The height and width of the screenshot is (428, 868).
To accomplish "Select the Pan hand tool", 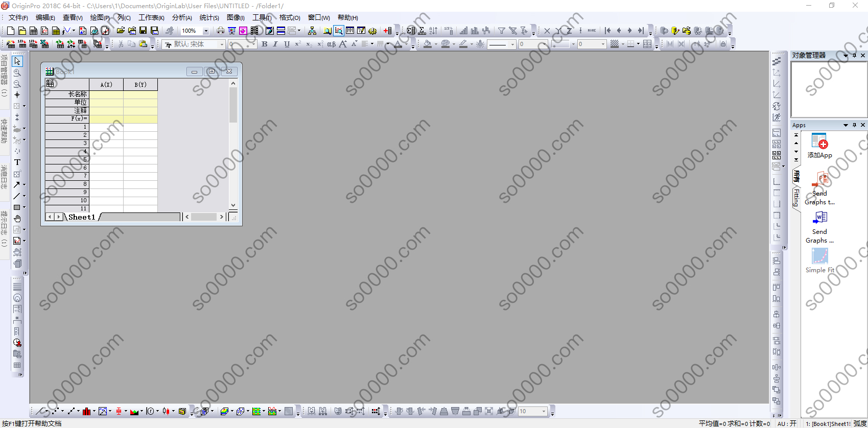I will click(17, 219).
